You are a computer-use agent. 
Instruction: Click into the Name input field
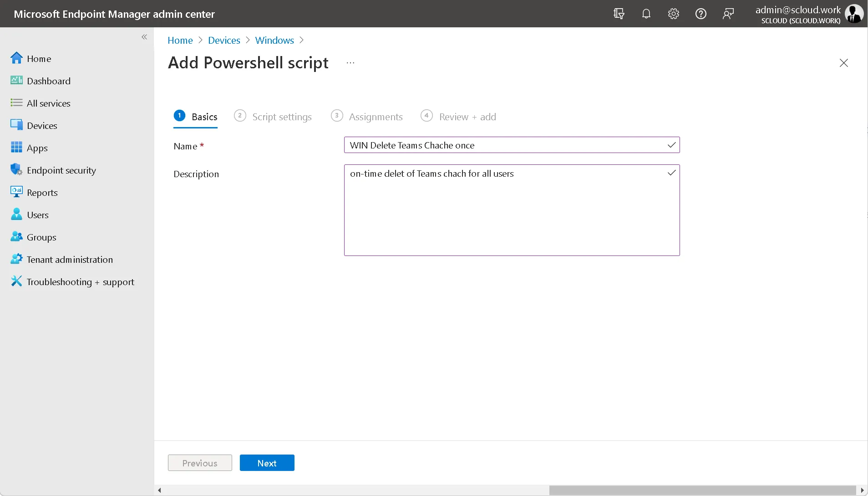[512, 145]
